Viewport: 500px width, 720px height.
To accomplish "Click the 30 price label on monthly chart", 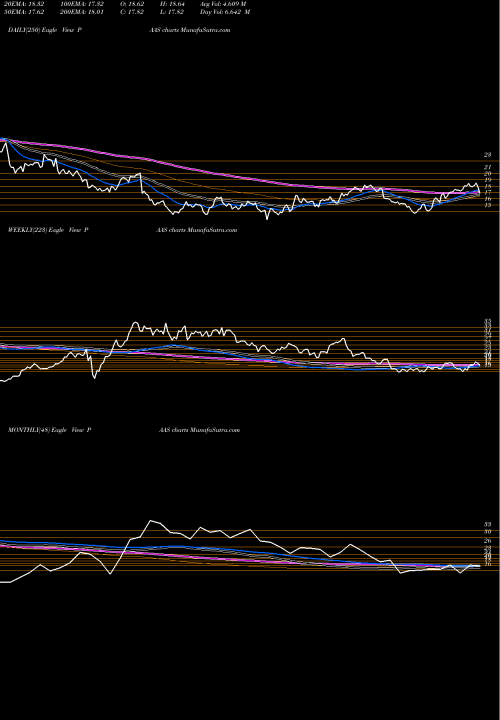I will pos(487,532).
